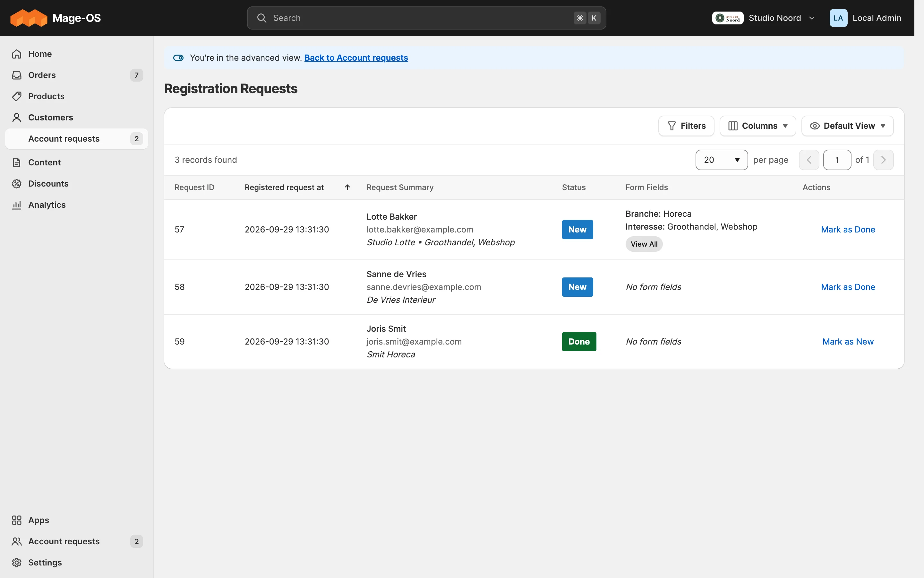Open Content in the sidebar
Screen dimensions: 924x578
coord(77,162)
